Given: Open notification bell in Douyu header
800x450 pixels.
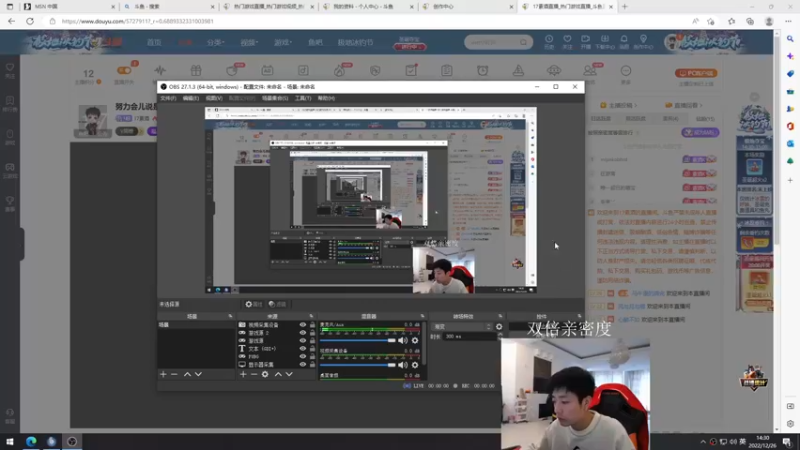Looking at the screenshot, I should 624,39.
